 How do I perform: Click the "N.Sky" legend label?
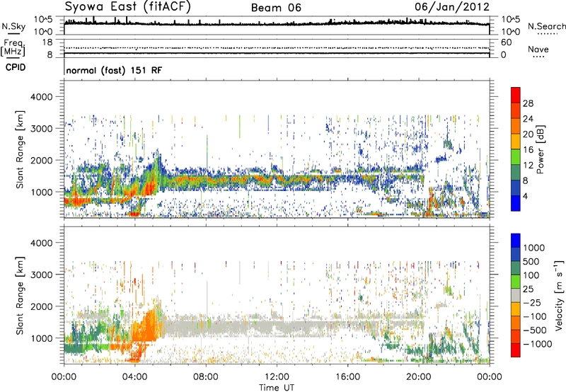[x=13, y=27]
